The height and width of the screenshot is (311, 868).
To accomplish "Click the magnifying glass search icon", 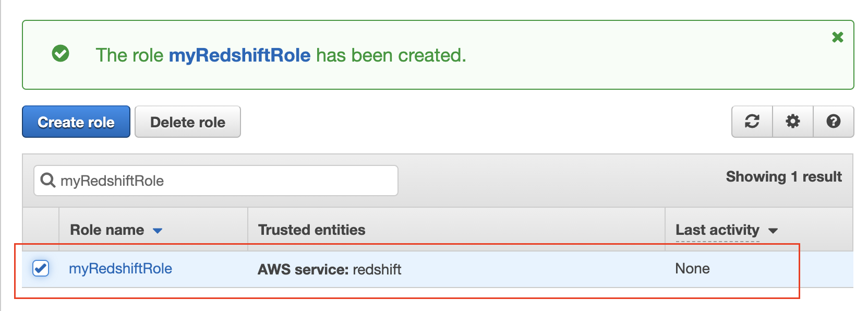I will tap(48, 181).
